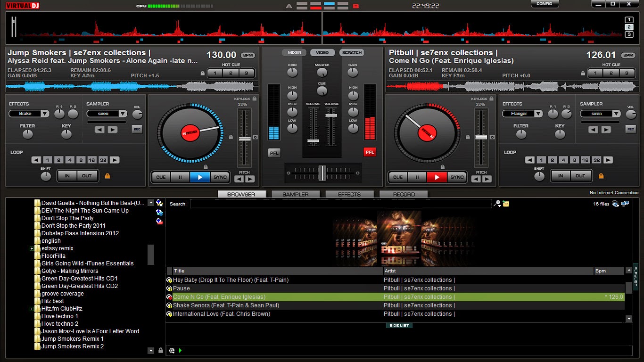This screenshot has height=362, width=644.
Task: Open the CONFIG dropdown at the top
Action: coord(545,4)
